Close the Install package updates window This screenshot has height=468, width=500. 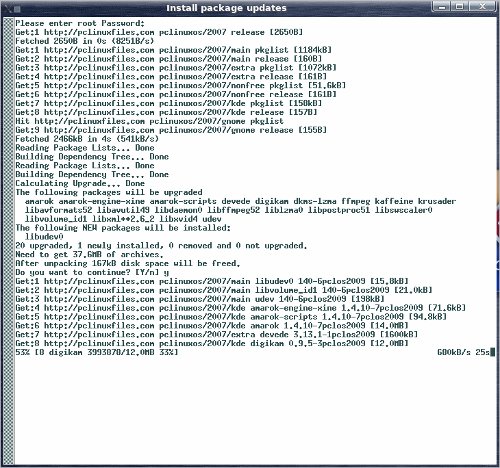coord(482,7)
